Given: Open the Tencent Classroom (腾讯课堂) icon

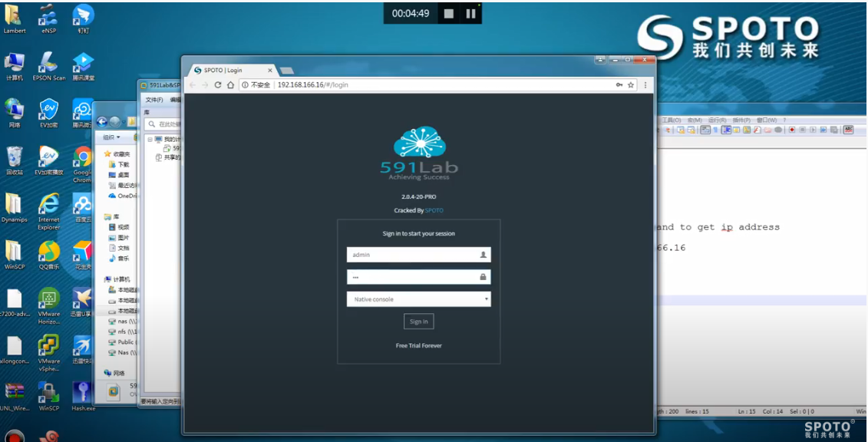Looking at the screenshot, I should (83, 67).
